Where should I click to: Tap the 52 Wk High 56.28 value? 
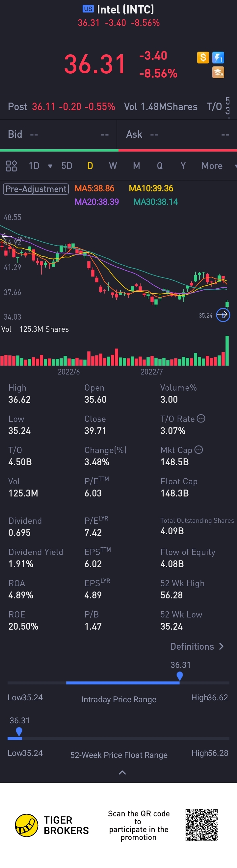[x=171, y=595]
